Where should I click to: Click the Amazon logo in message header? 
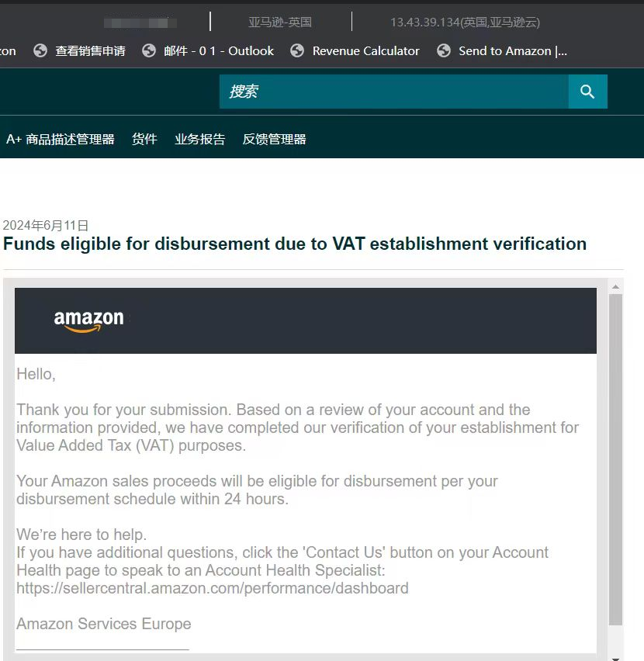89,321
